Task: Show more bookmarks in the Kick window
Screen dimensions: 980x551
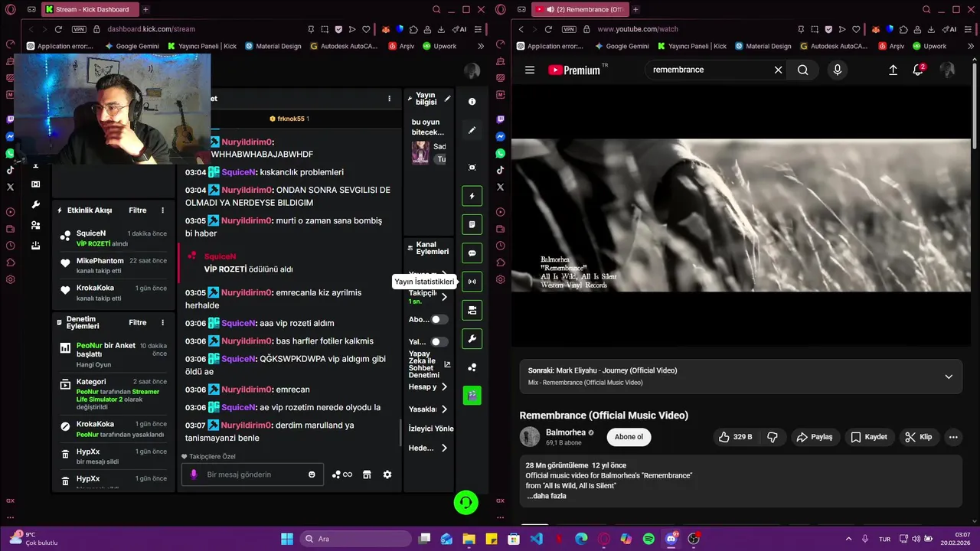Action: pos(480,46)
